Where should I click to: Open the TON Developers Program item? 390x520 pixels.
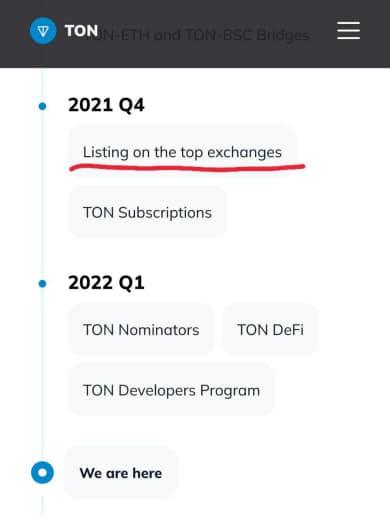click(x=171, y=390)
